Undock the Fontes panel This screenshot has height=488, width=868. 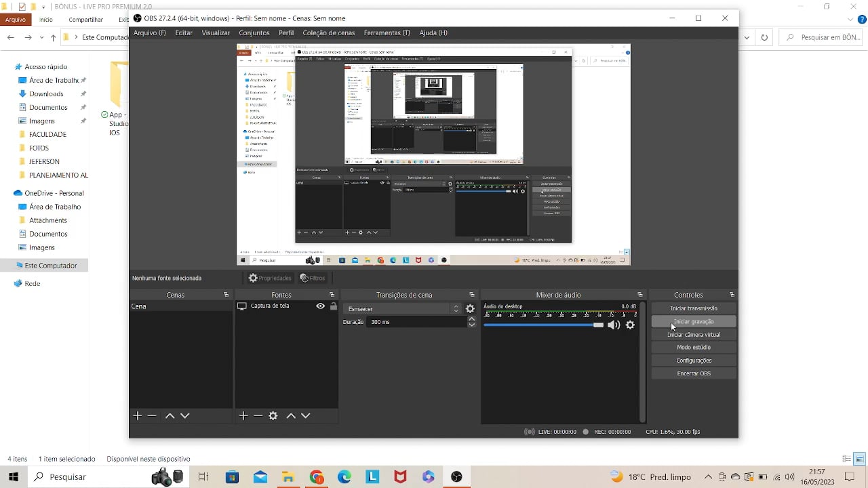(332, 295)
